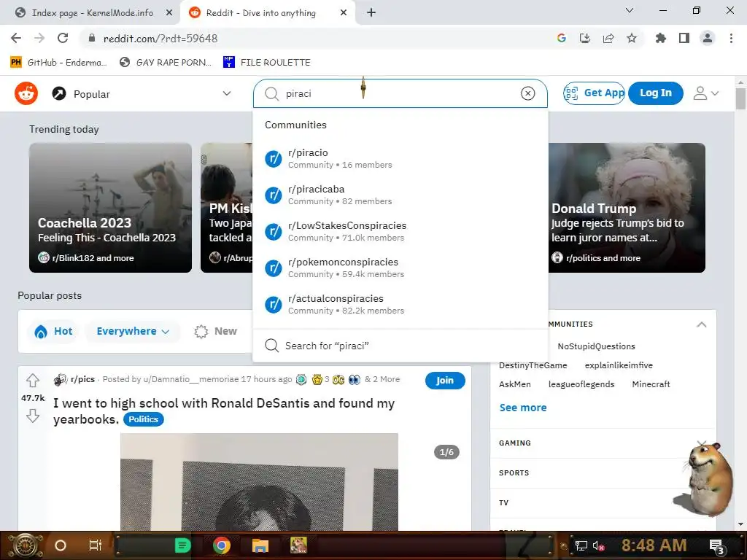The image size is (747, 560).
Task: Go back with browser back arrow
Action: (x=16, y=38)
